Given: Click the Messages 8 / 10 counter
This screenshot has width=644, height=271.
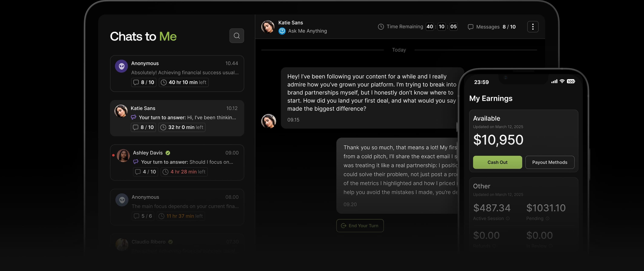Looking at the screenshot, I should click(491, 27).
